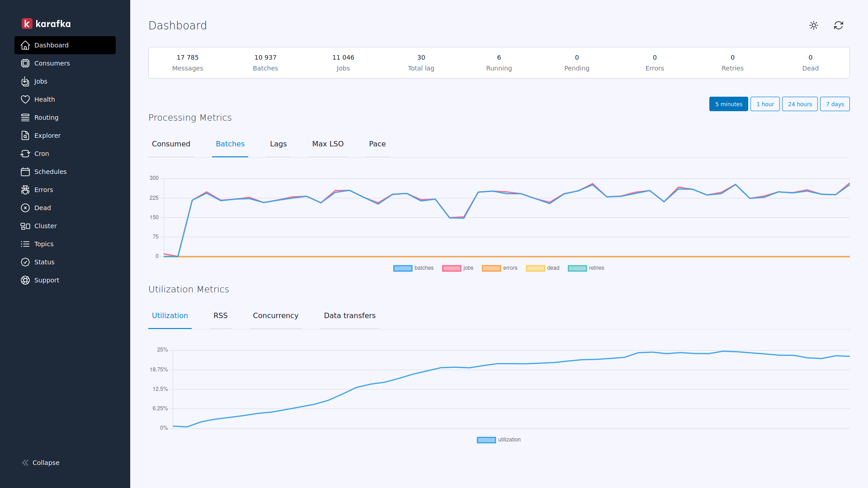
Task: Toggle the batches series in legend
Action: click(x=413, y=268)
